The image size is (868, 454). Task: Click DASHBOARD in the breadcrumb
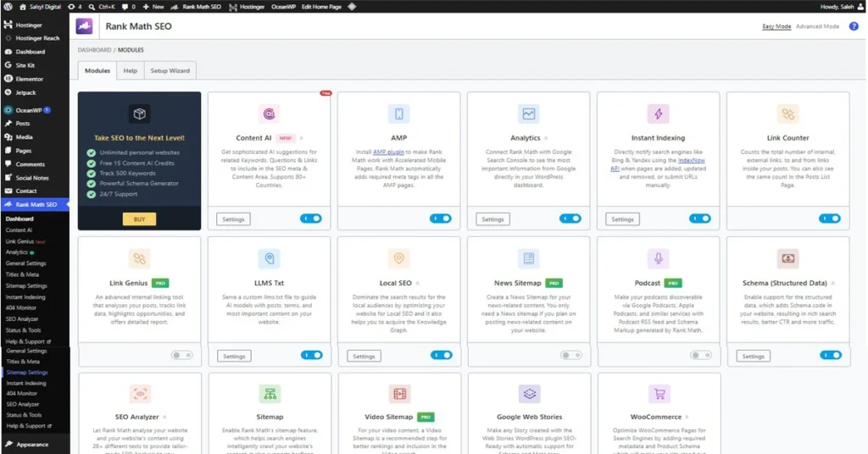coord(94,50)
